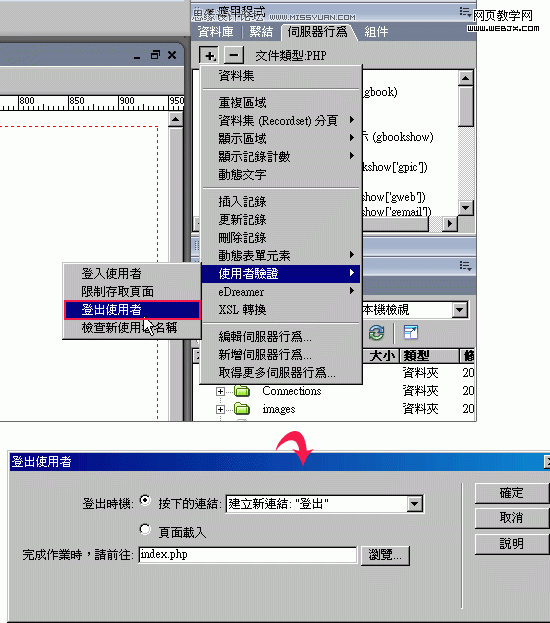This screenshot has width=550, height=623.
Task: Choose 登出使用者 from the submenu
Action: [132, 310]
